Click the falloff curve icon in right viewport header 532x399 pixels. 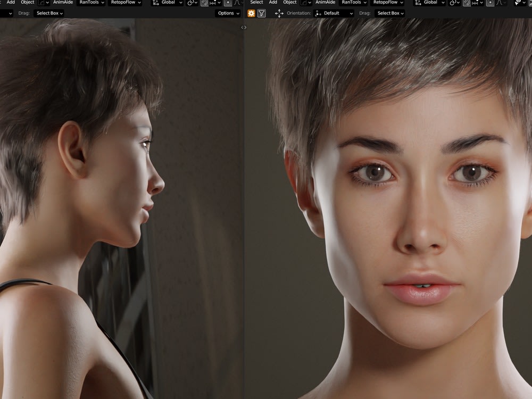tap(499, 3)
